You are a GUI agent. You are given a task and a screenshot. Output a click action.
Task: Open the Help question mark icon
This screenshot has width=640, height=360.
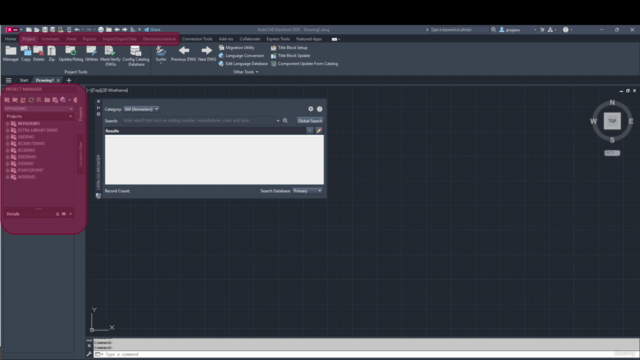click(565, 29)
